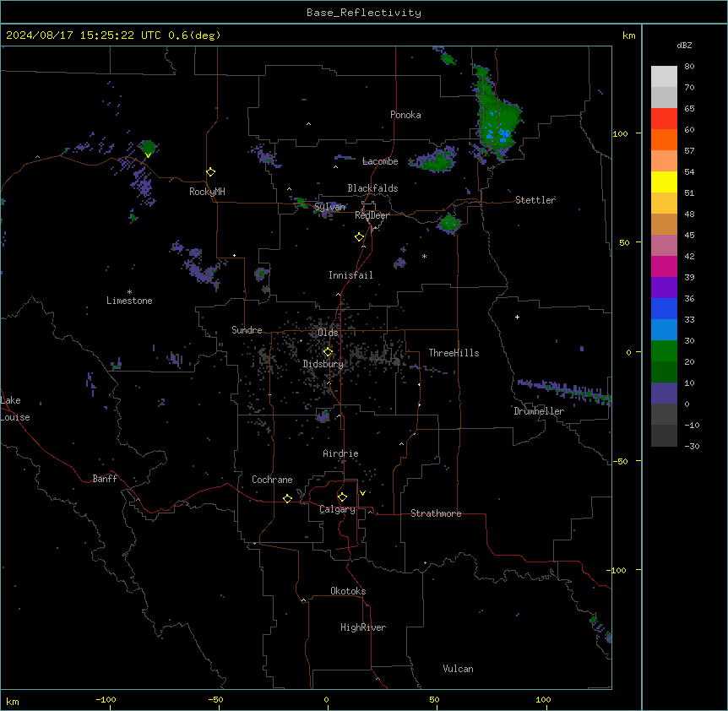Choose the pink swatch in dBZ legend
Image resolution: width=728 pixels, height=711 pixels.
pos(664,246)
